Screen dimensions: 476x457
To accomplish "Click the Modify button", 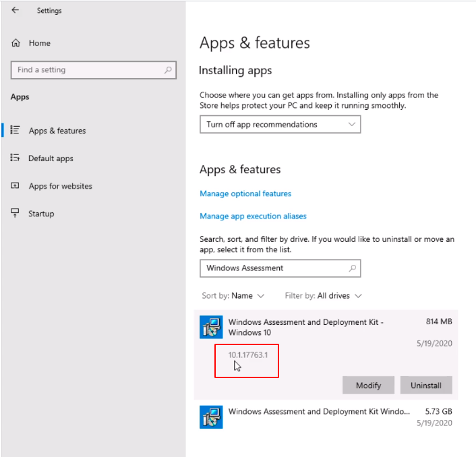I will point(368,386).
